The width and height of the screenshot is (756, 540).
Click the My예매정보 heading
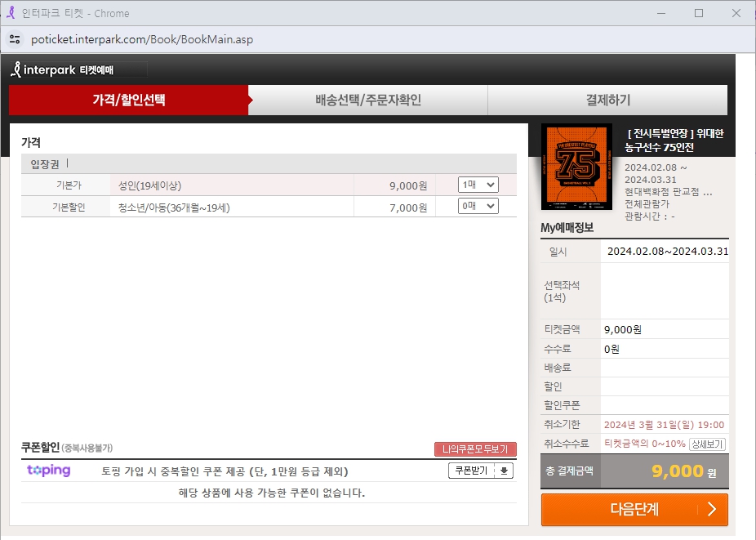(567, 228)
